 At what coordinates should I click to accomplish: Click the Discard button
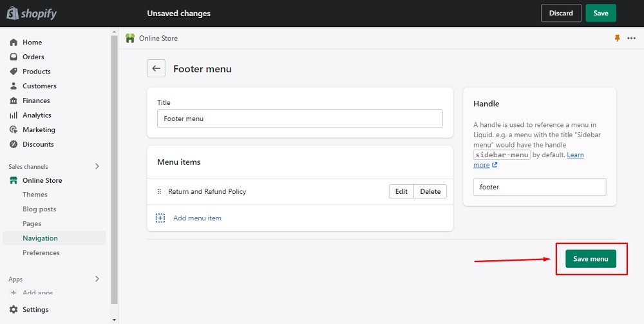561,13
